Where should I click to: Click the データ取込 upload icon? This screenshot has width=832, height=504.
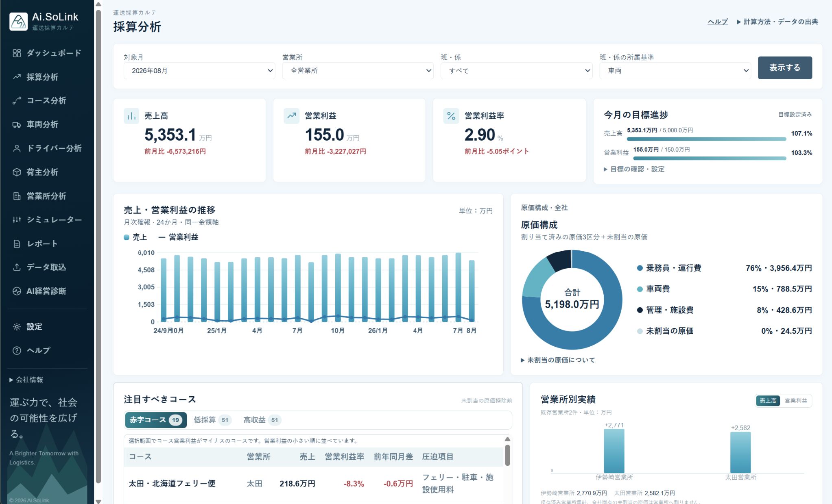17,267
